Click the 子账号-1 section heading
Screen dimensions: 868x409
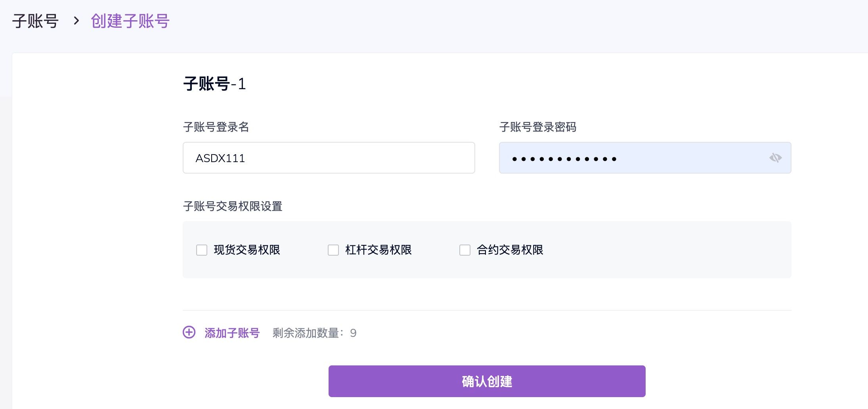pyautogui.click(x=214, y=84)
